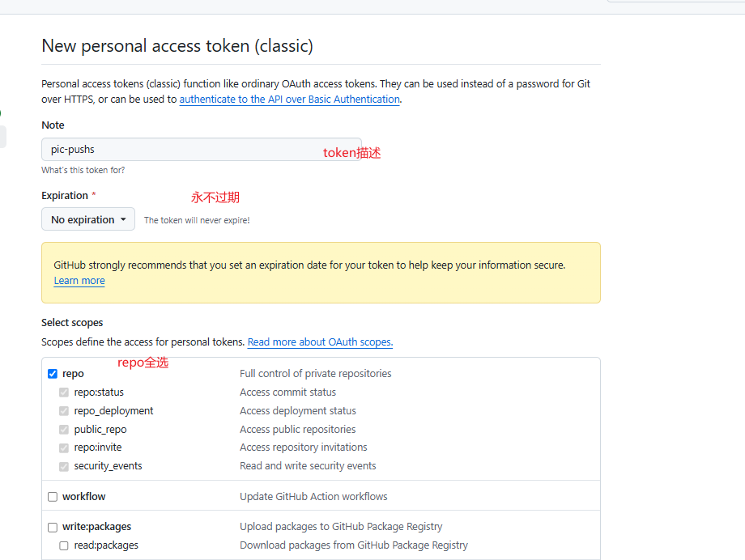Toggle the repo_deployment checkbox
The image size is (745, 560).
pyautogui.click(x=64, y=411)
